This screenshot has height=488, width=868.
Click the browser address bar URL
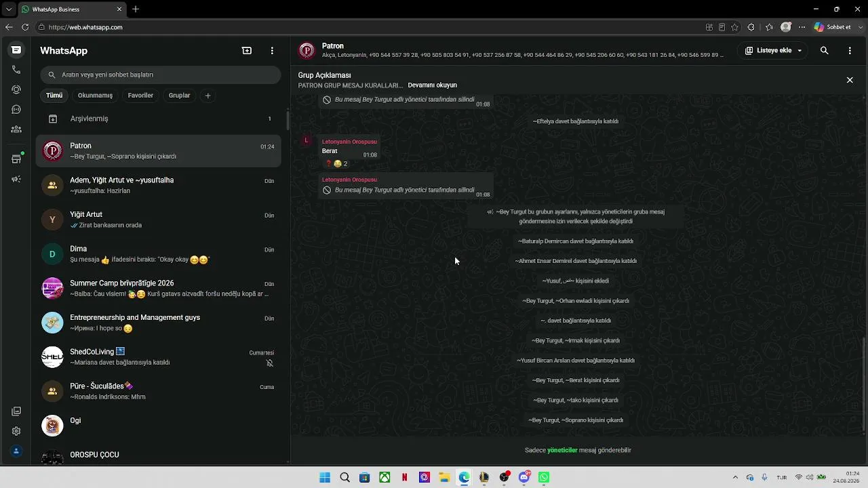point(85,27)
